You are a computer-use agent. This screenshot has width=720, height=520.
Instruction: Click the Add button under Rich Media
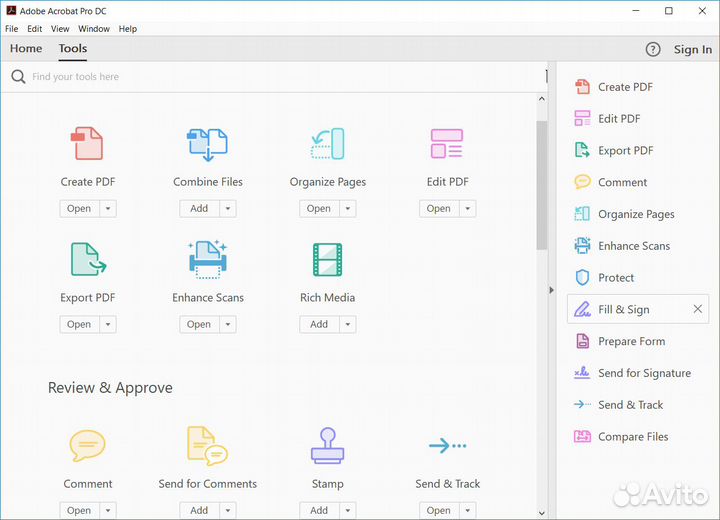(319, 324)
